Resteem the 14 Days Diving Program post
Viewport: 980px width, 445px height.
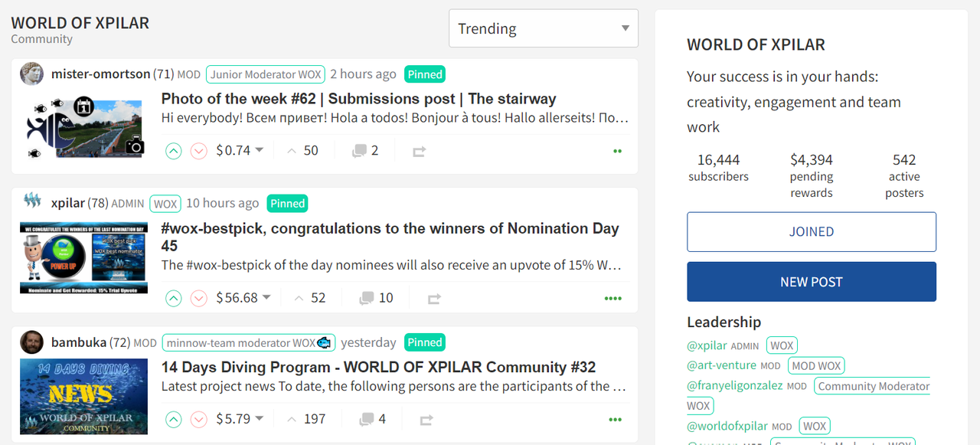[426, 420]
